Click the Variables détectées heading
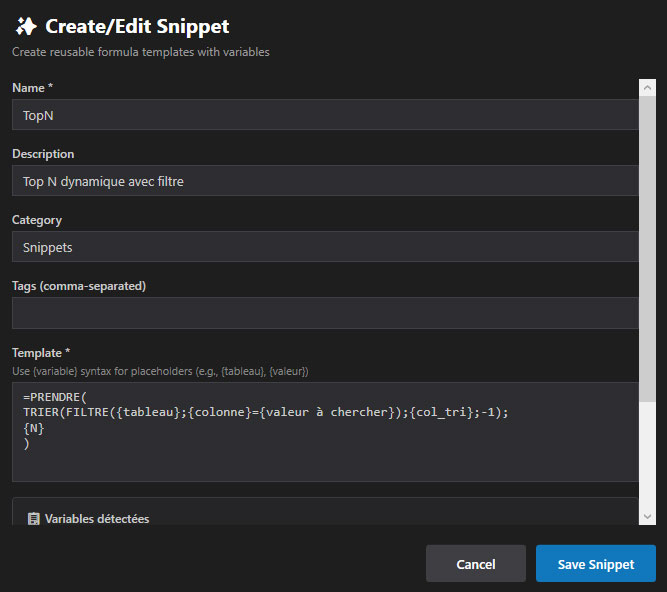The image size is (667, 592). point(97,519)
